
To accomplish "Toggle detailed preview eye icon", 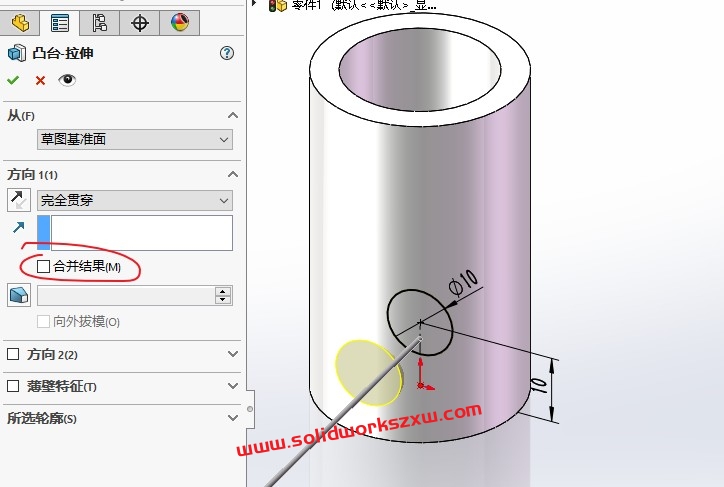I will [67, 80].
